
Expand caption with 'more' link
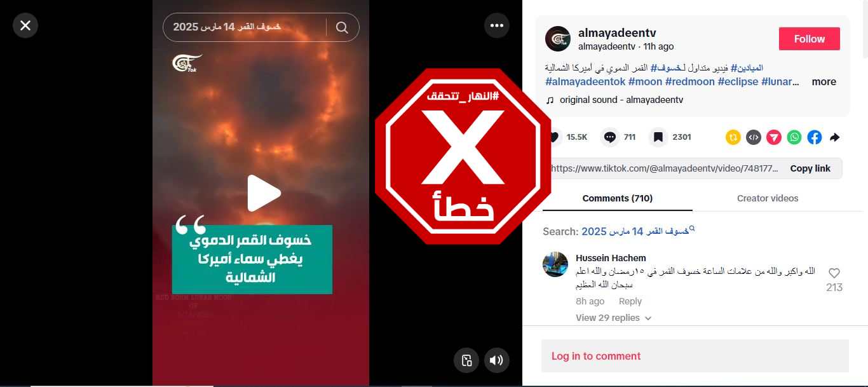824,81
